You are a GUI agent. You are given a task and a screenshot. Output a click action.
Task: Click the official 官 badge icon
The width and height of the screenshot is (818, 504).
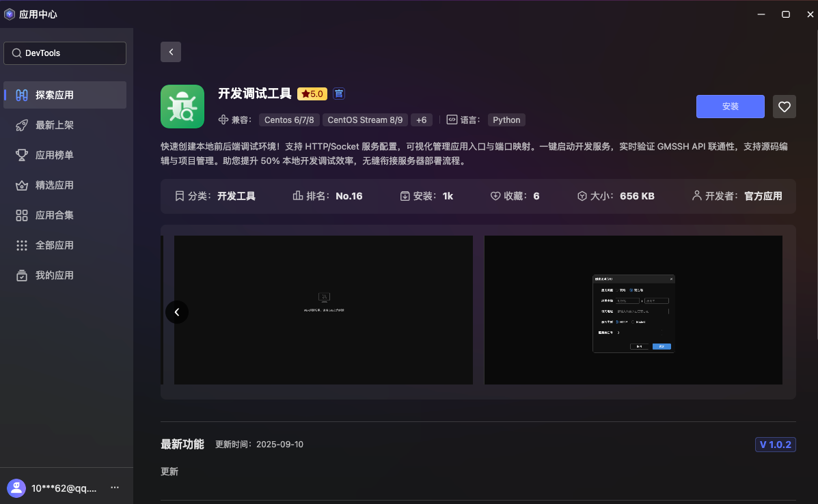coord(338,94)
